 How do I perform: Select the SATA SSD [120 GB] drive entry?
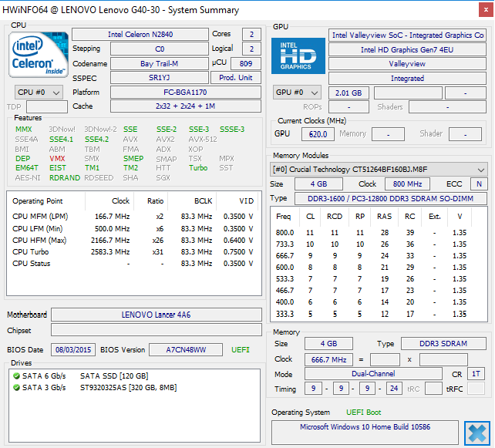(114, 376)
